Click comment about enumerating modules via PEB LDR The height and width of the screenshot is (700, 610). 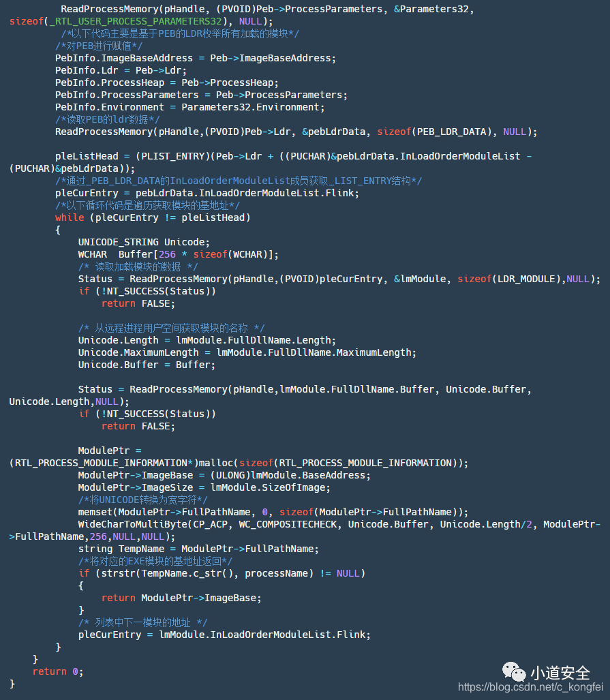180,33
